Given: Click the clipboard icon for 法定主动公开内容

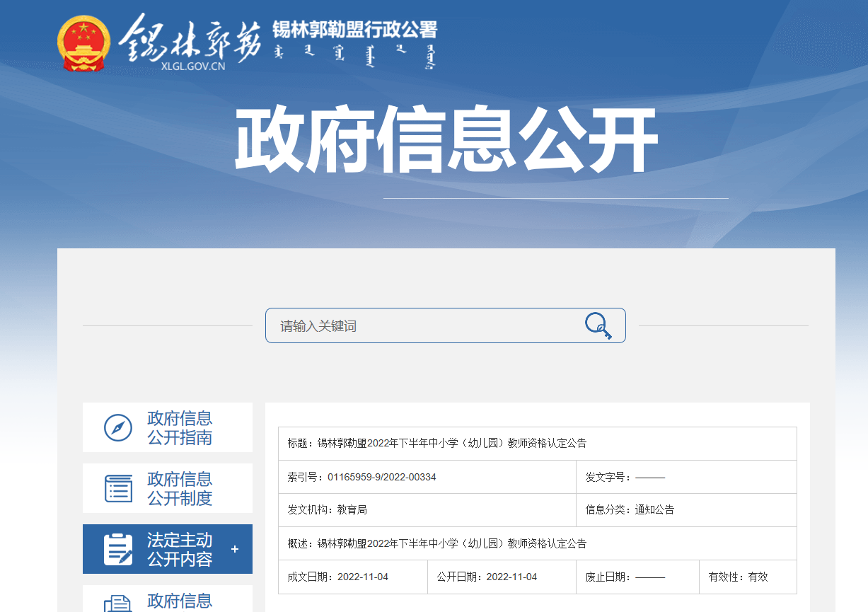Looking at the screenshot, I should [118, 550].
